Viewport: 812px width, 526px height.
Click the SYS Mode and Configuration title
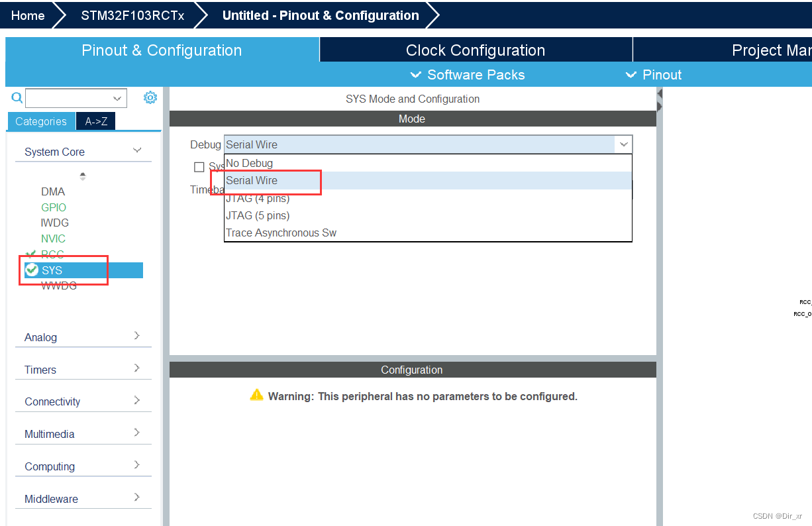pyautogui.click(x=413, y=99)
